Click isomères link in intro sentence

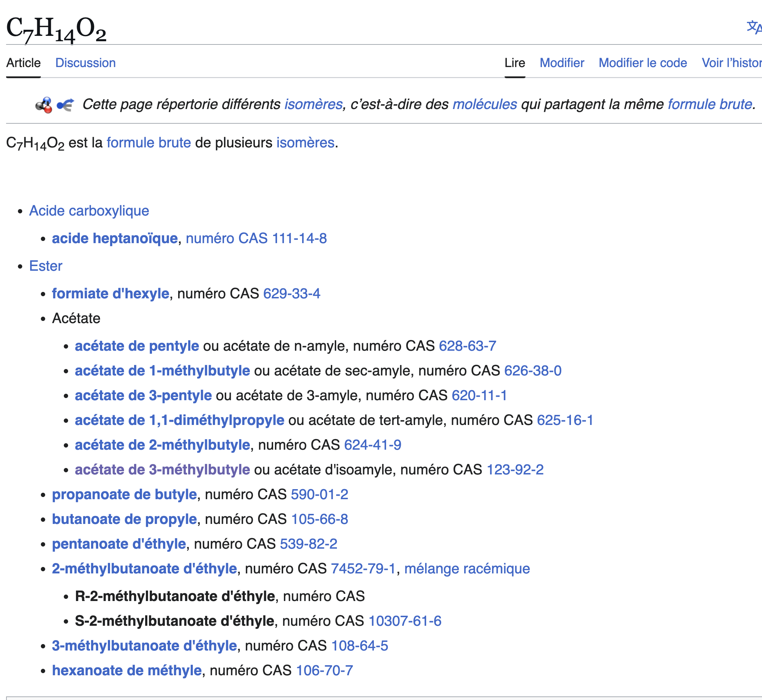click(305, 143)
